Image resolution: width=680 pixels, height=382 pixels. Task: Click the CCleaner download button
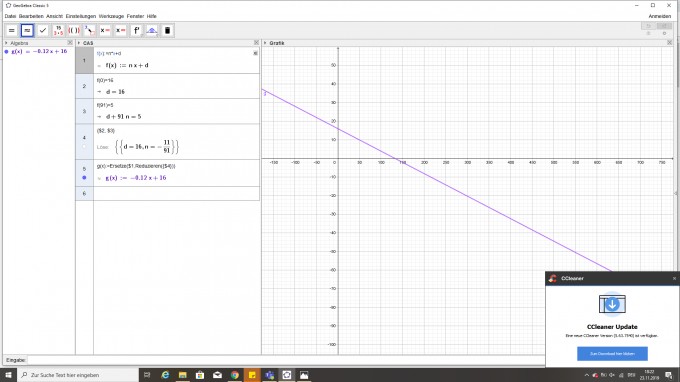(x=612, y=353)
